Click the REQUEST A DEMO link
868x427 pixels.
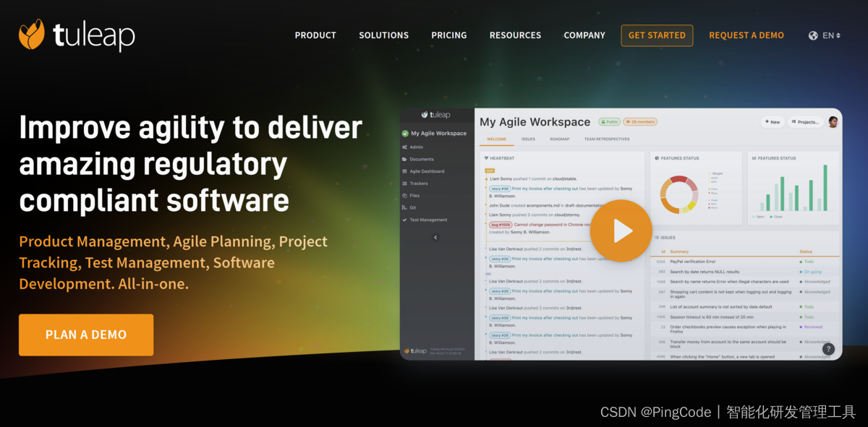tap(746, 35)
